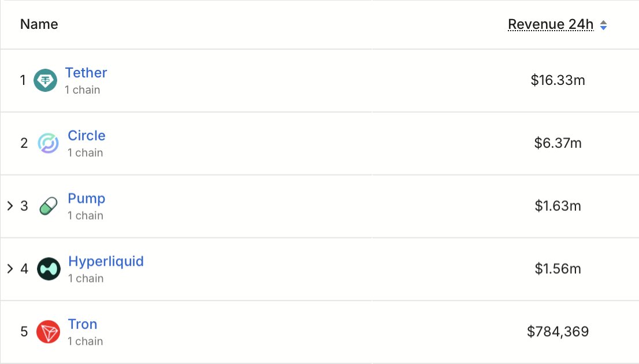Screen dimensions: 639x364
Task: Click Circle's $6.37m revenue value
Action: (x=558, y=143)
